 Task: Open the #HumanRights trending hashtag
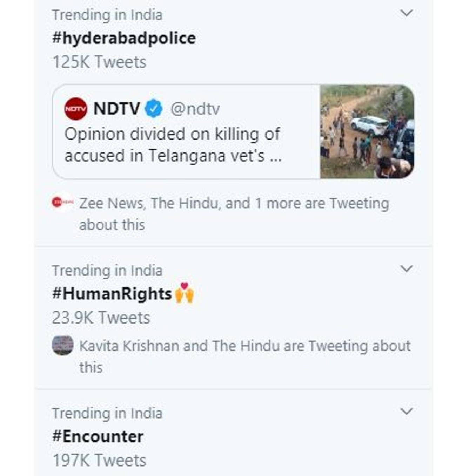click(x=112, y=294)
